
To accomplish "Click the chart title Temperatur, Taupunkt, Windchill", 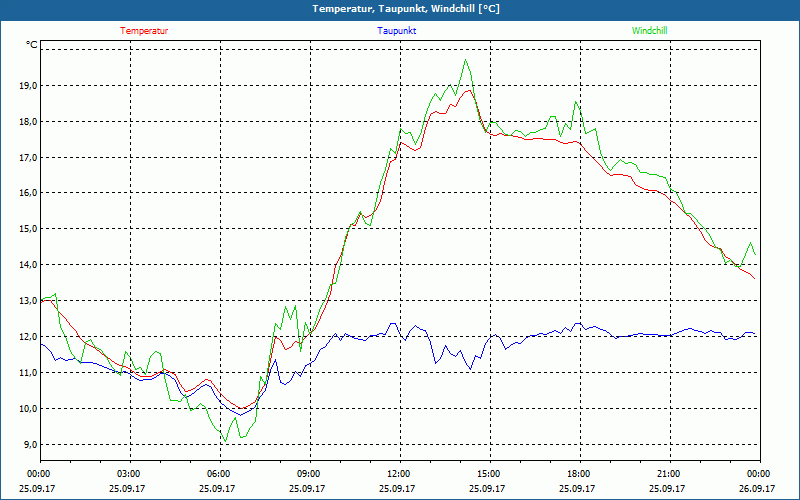I will coord(406,9).
